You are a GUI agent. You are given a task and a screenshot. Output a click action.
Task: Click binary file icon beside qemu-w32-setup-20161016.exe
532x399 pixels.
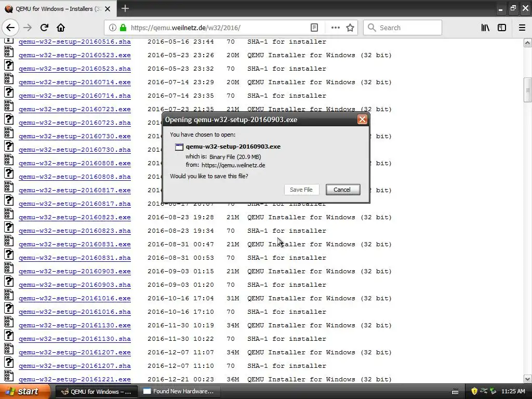[9, 295]
